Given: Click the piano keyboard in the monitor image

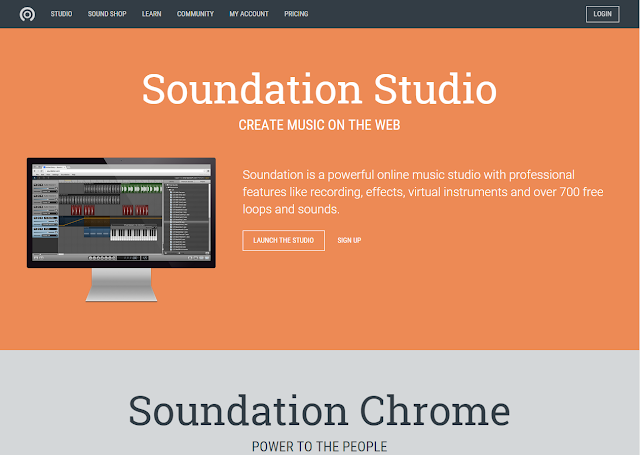Looking at the screenshot, I should (x=134, y=234).
